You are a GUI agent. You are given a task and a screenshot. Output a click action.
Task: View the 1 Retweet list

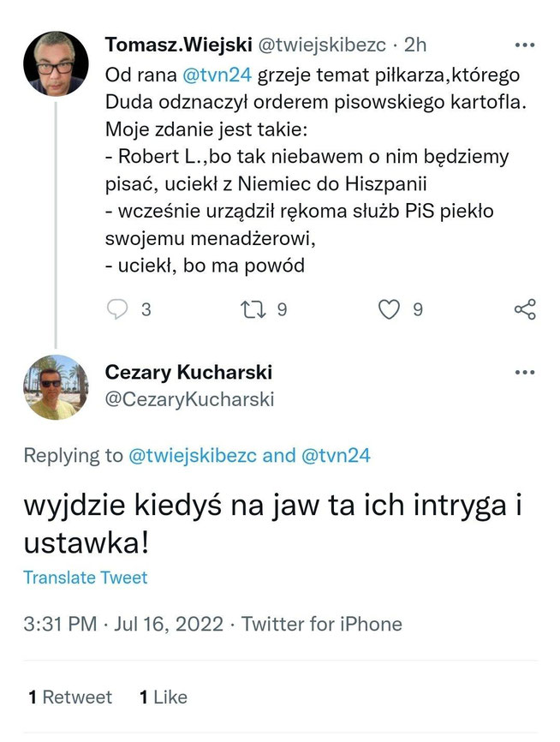coord(70,697)
